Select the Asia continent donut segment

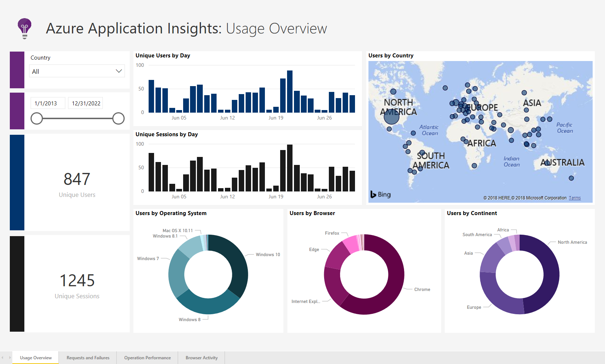491,259
